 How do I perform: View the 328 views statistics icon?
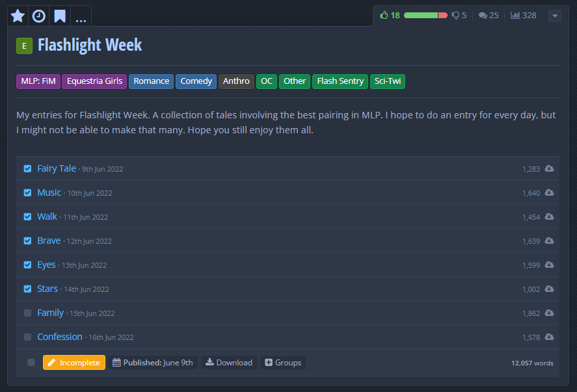[515, 16]
